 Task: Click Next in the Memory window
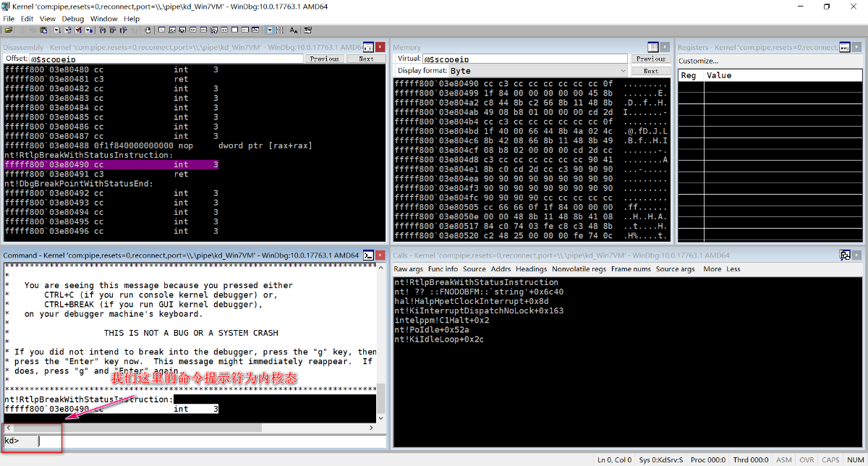650,71
